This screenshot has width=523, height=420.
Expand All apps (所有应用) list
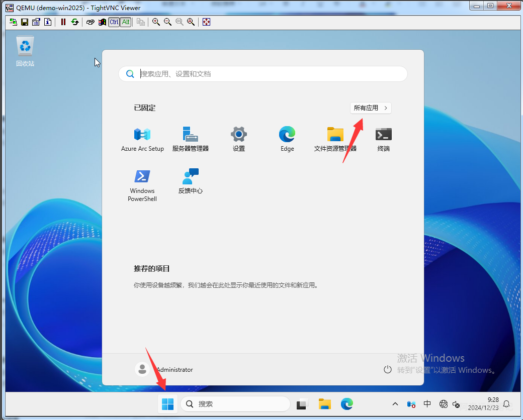tap(371, 108)
